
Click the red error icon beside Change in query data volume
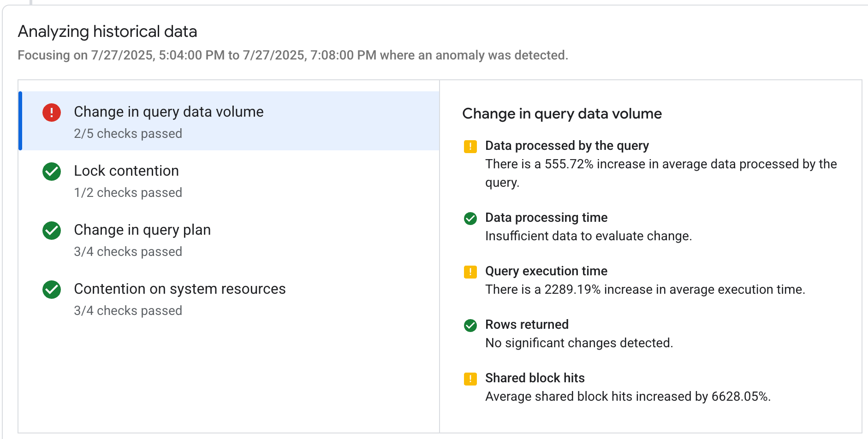(51, 112)
